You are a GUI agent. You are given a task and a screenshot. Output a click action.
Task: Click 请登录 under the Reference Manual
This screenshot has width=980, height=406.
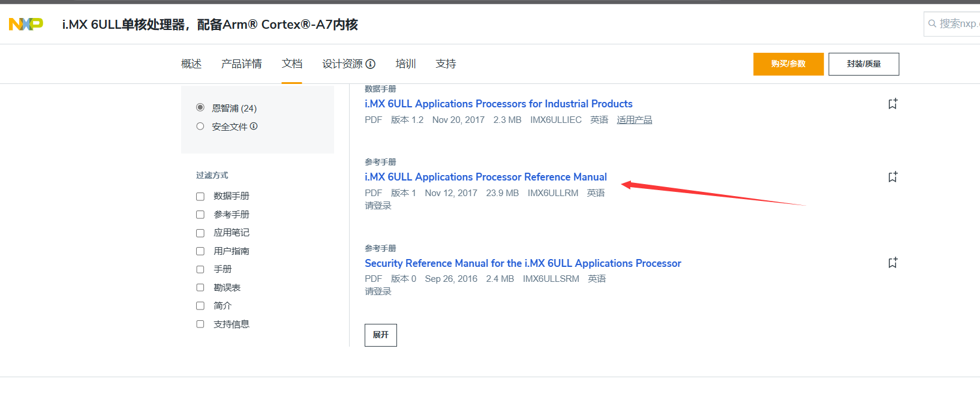[378, 206]
